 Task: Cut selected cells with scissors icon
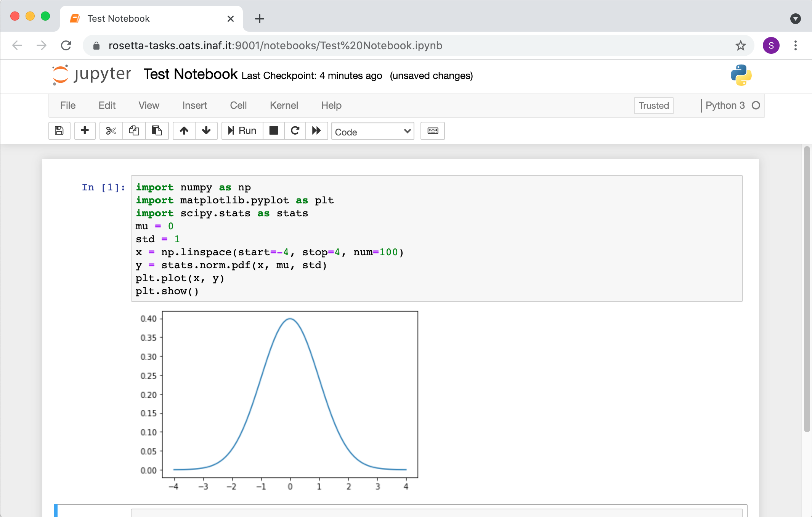(x=111, y=131)
